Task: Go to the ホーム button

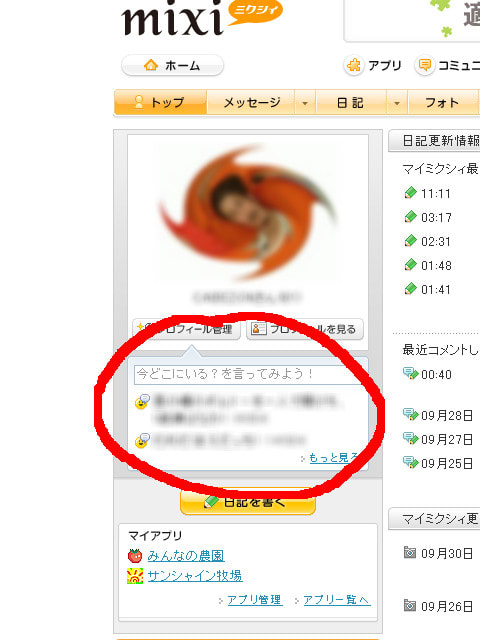Action: tap(173, 65)
